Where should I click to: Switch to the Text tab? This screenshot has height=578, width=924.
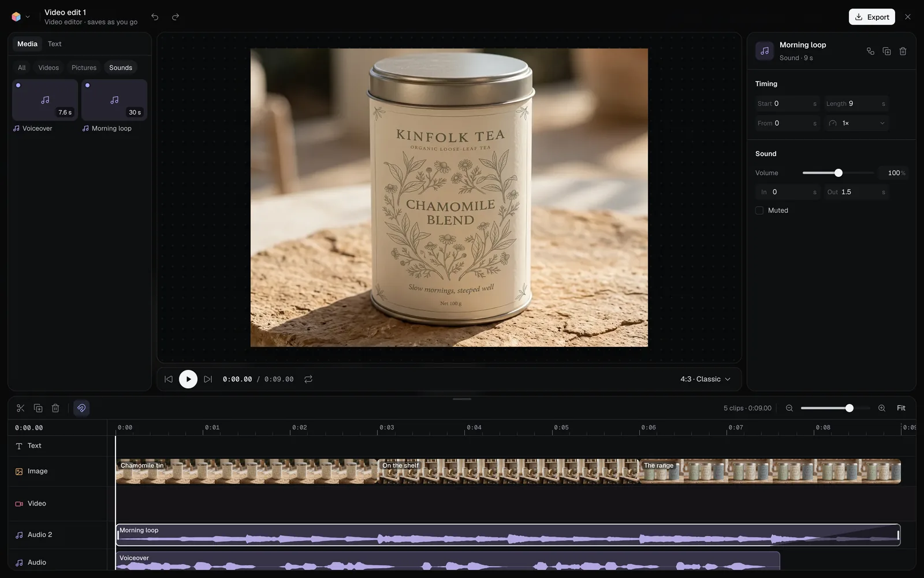tap(54, 44)
